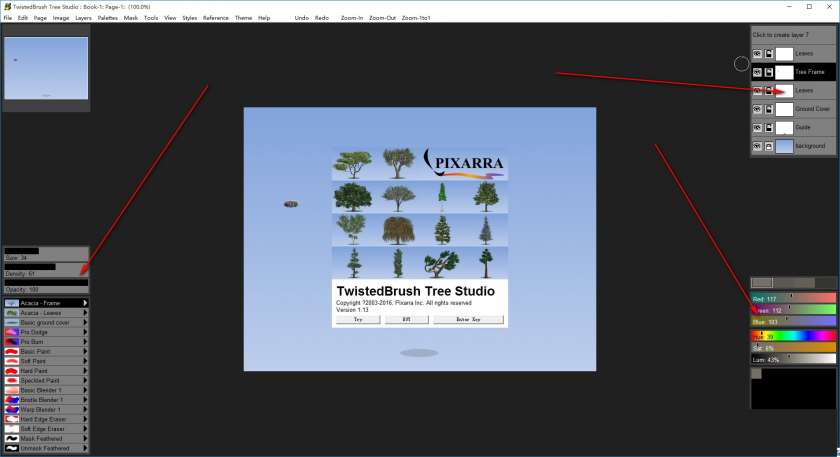840x457 pixels.
Task: Hide the Guide layer
Action: click(757, 128)
